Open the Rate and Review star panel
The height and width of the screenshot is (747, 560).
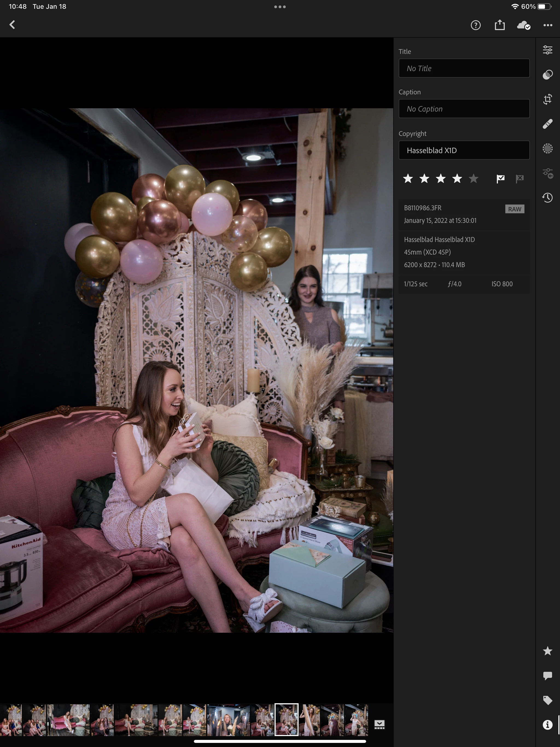coord(547,651)
